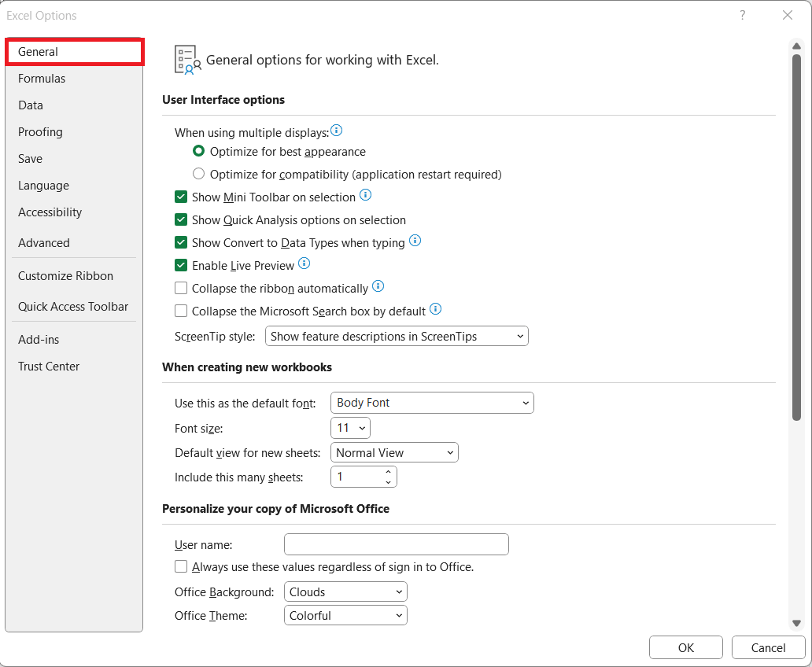This screenshot has width=812, height=667.
Task: Click the Cancel button
Action: [x=768, y=648]
